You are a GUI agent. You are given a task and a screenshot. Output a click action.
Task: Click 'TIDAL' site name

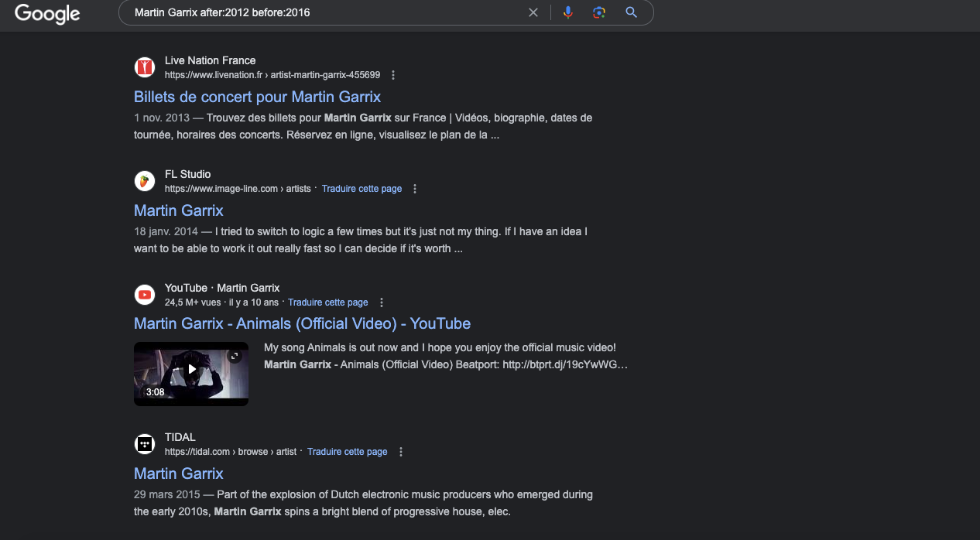[180, 437]
